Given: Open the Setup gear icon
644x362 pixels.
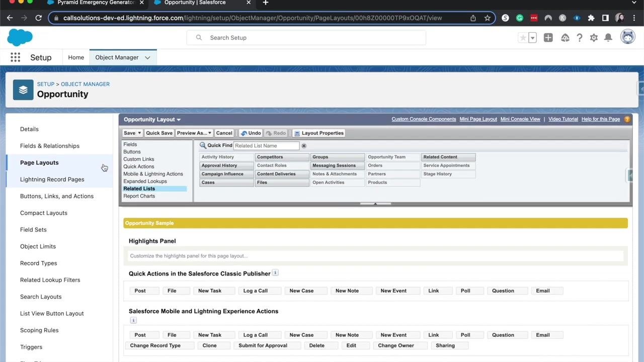Looking at the screenshot, I should pyautogui.click(x=594, y=38).
